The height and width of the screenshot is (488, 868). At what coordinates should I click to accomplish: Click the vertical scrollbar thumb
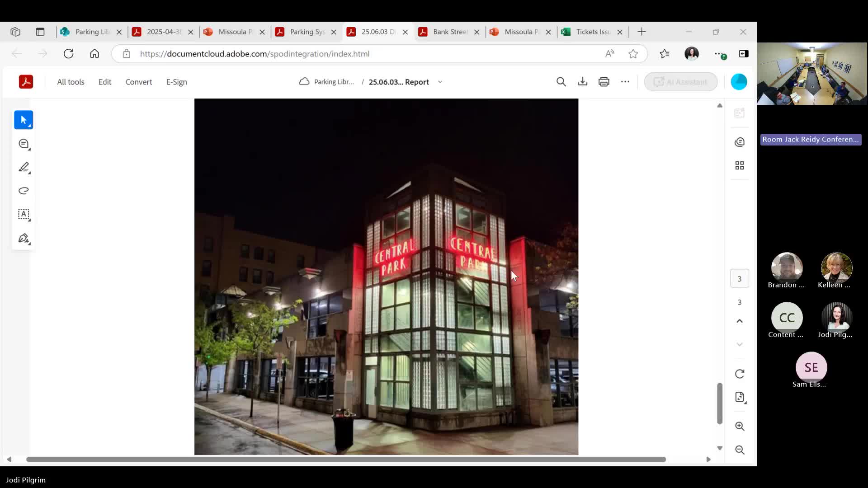(x=719, y=404)
